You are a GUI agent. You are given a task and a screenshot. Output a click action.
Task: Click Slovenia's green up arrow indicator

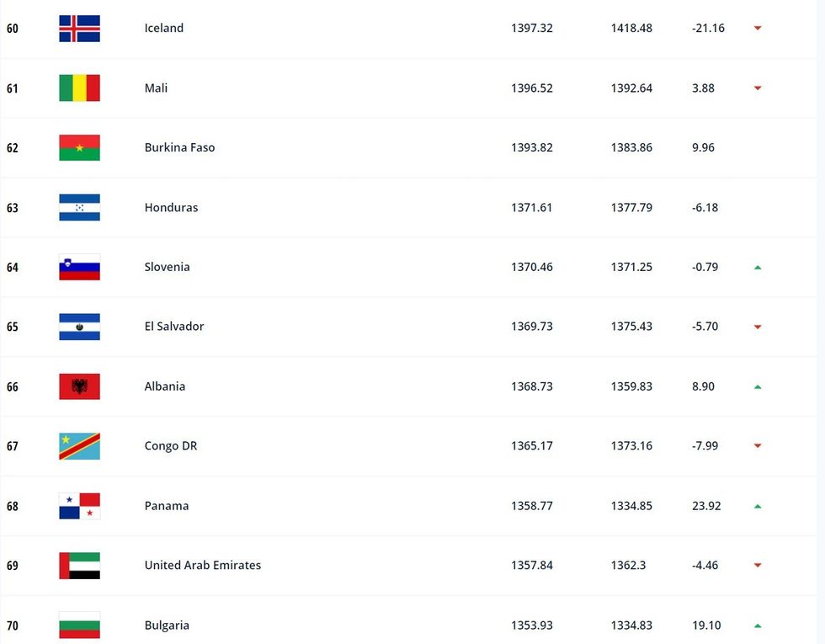tap(758, 268)
